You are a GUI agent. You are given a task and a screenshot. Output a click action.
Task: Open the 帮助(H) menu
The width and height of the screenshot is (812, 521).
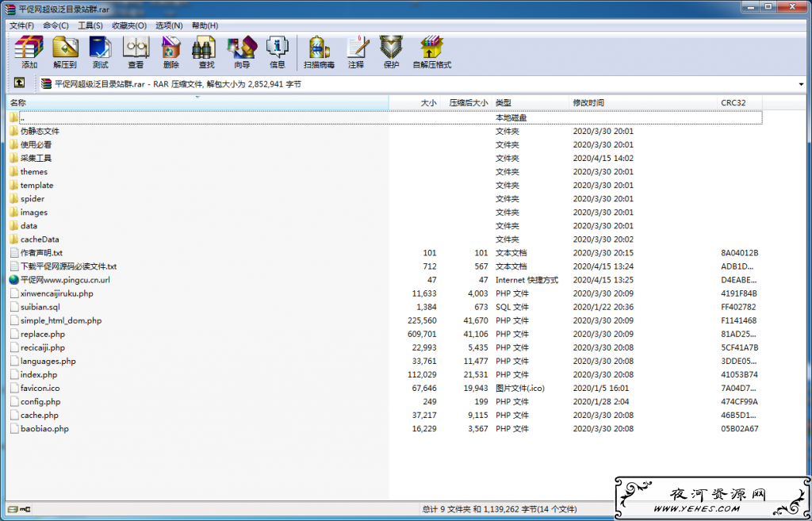[x=205, y=25]
